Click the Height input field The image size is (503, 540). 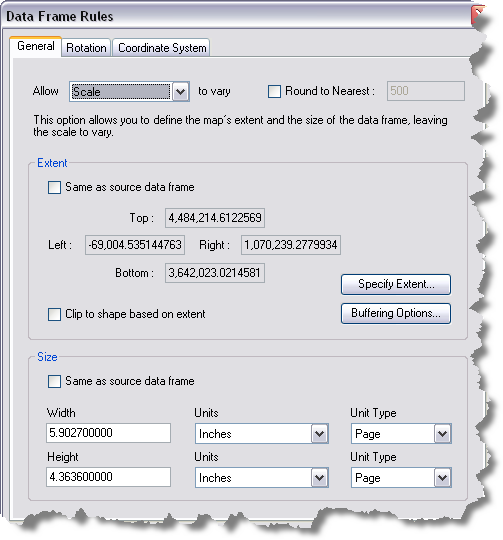[x=108, y=477]
